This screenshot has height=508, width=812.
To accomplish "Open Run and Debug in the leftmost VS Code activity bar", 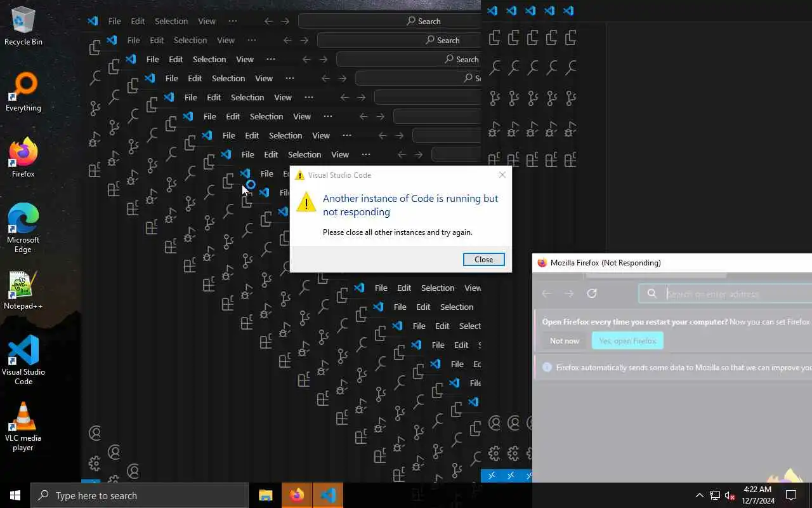I will pos(95,138).
